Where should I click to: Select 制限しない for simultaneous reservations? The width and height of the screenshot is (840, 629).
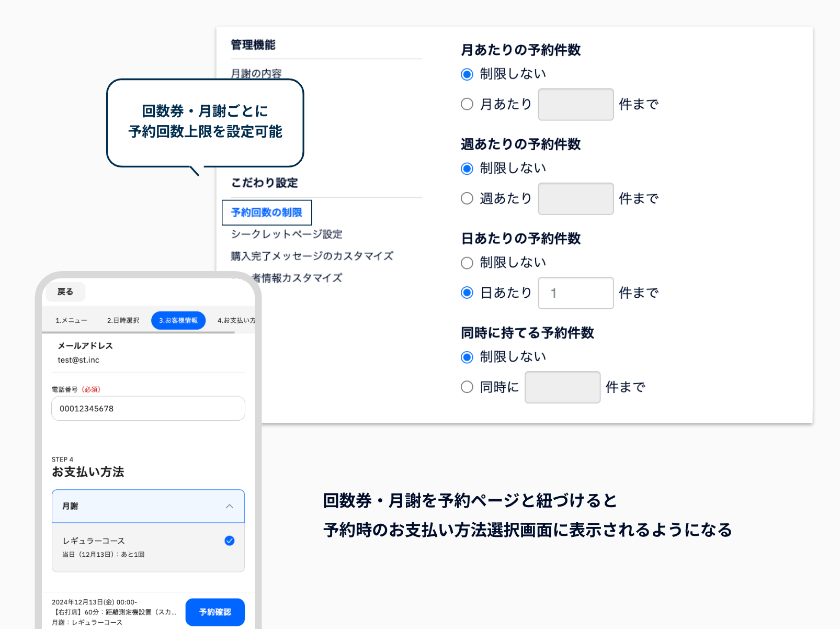tap(467, 357)
